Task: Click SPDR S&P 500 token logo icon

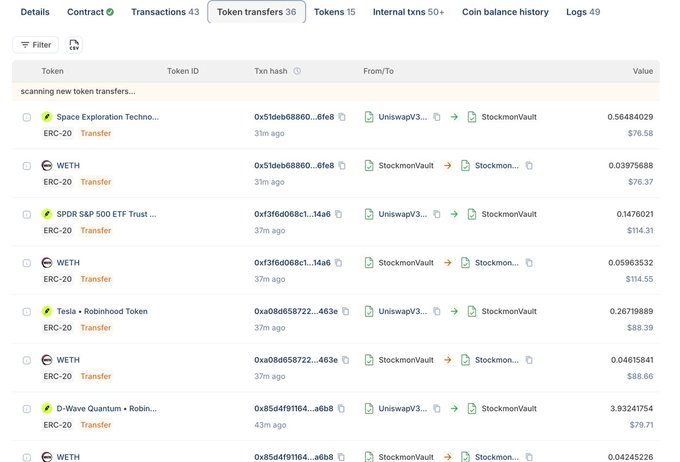Action: click(x=47, y=214)
